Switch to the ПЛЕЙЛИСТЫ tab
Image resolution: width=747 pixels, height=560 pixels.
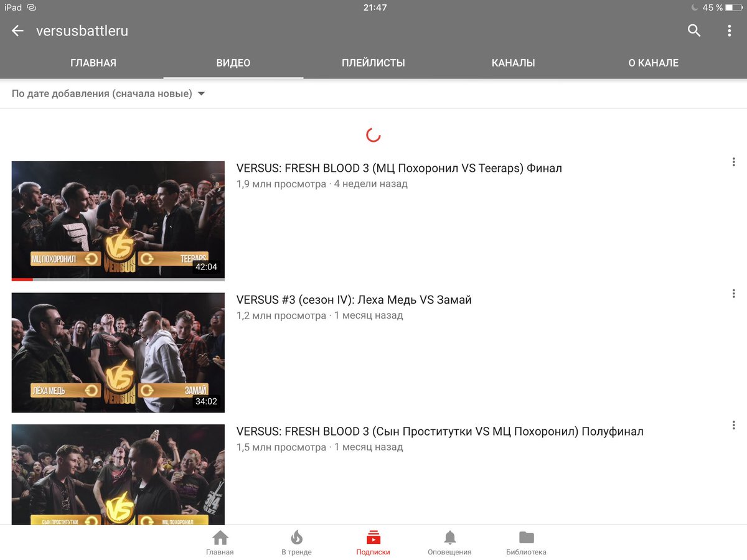pos(374,63)
